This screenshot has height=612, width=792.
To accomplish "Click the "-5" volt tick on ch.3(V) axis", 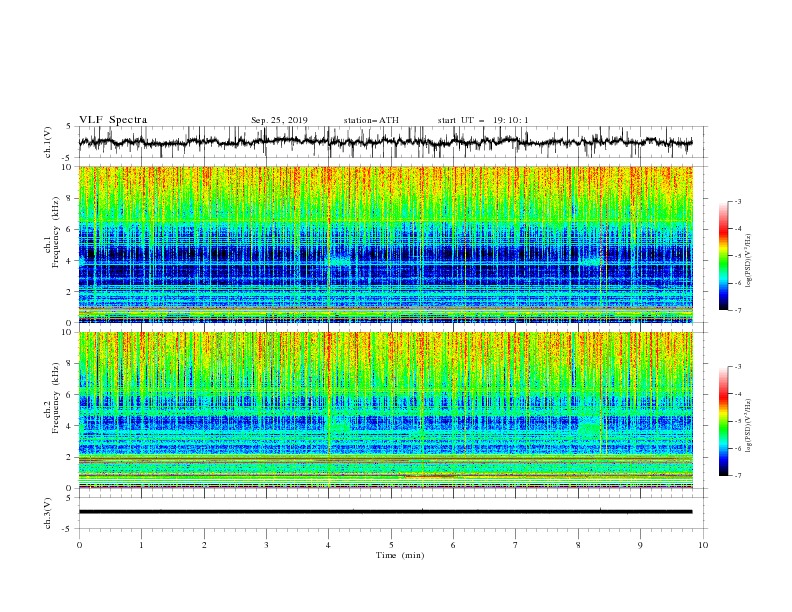I will (x=68, y=529).
